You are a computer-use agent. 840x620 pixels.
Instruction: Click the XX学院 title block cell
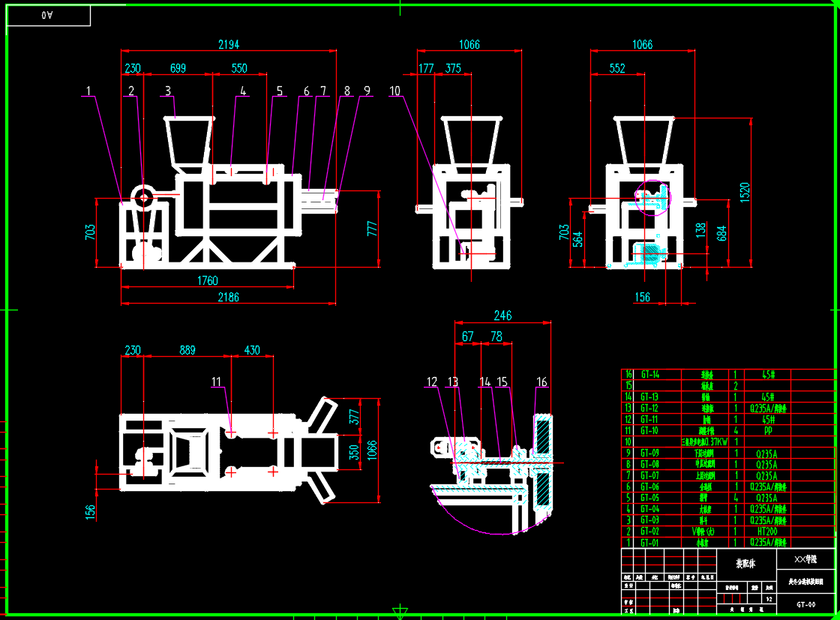[805, 559]
